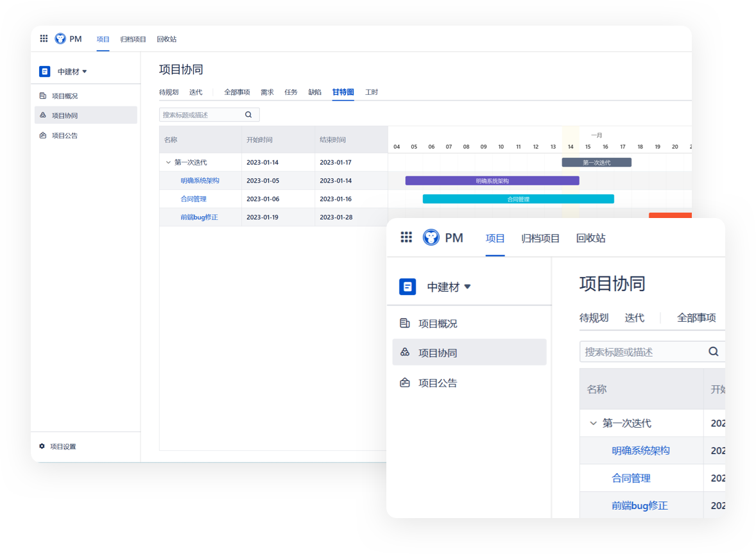Viewport: 756px width, 554px height.
Task: Open 项目概况 icon in back window sidebar
Action: click(43, 96)
